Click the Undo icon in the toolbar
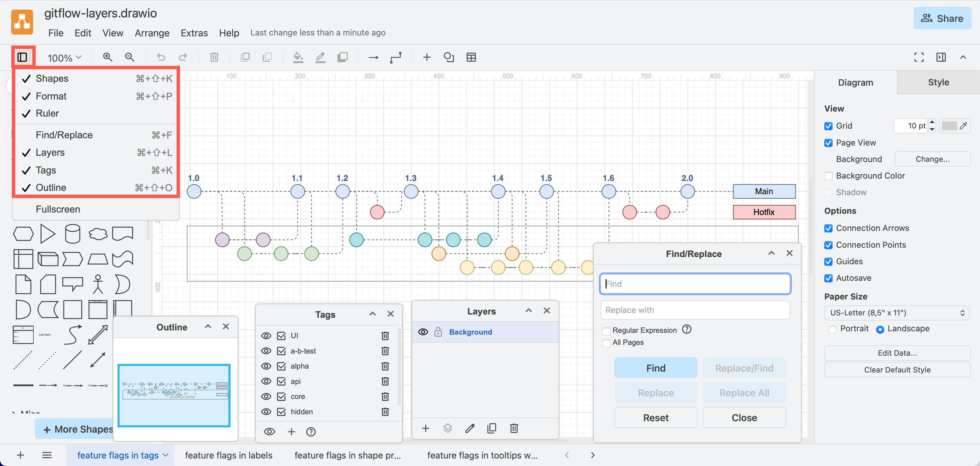Viewport: 980px width, 466px height. click(161, 57)
